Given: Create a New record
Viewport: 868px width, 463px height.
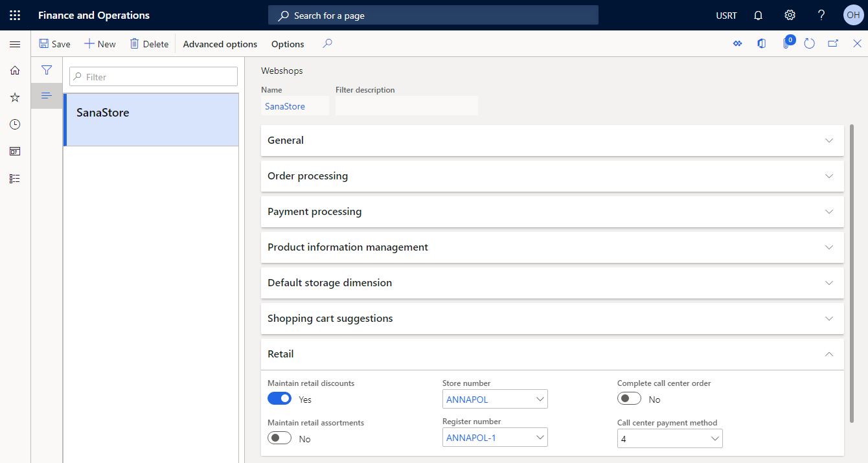Looking at the screenshot, I should point(100,44).
